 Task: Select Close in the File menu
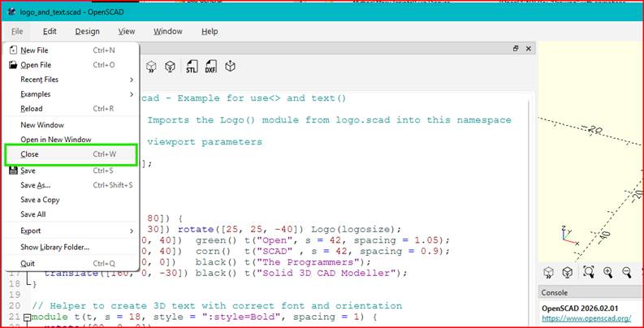(71, 154)
